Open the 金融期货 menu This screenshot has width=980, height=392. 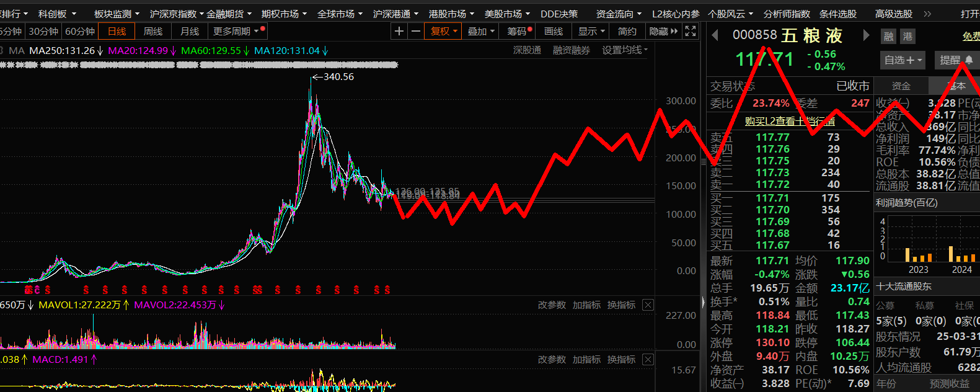click(x=229, y=14)
